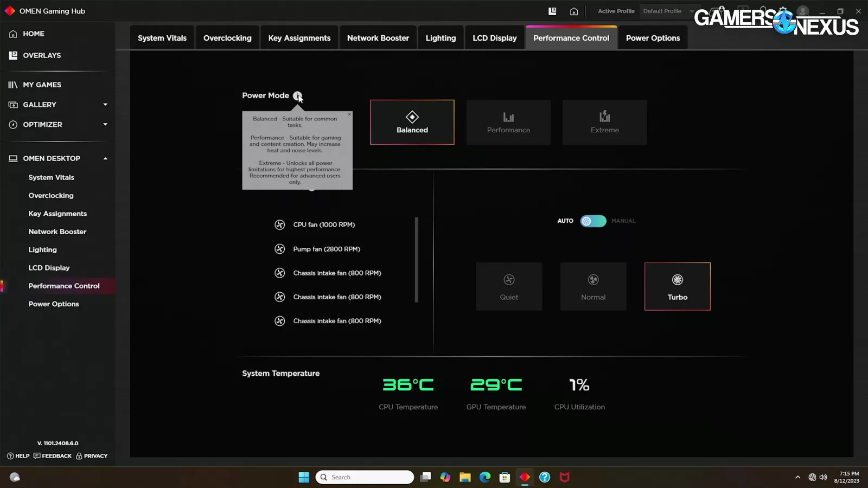Expand the Gallery sidebar section
The image size is (868, 488).
coord(105,105)
